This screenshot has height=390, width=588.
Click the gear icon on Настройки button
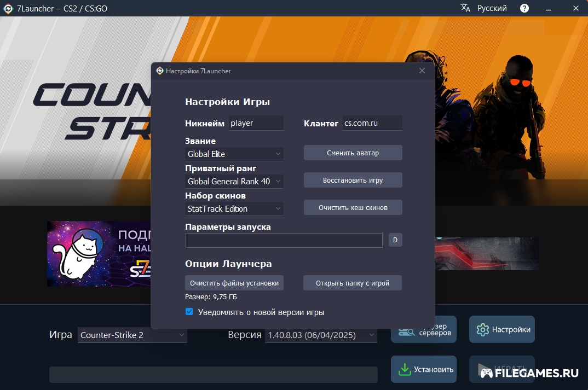(x=483, y=330)
